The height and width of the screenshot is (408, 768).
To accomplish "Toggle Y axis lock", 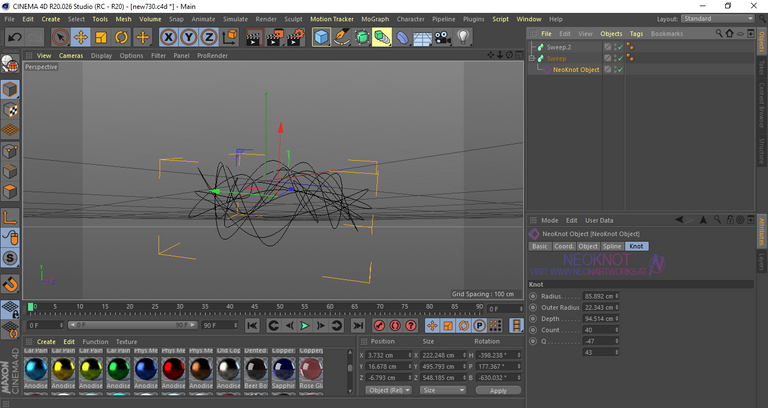I will (x=189, y=37).
